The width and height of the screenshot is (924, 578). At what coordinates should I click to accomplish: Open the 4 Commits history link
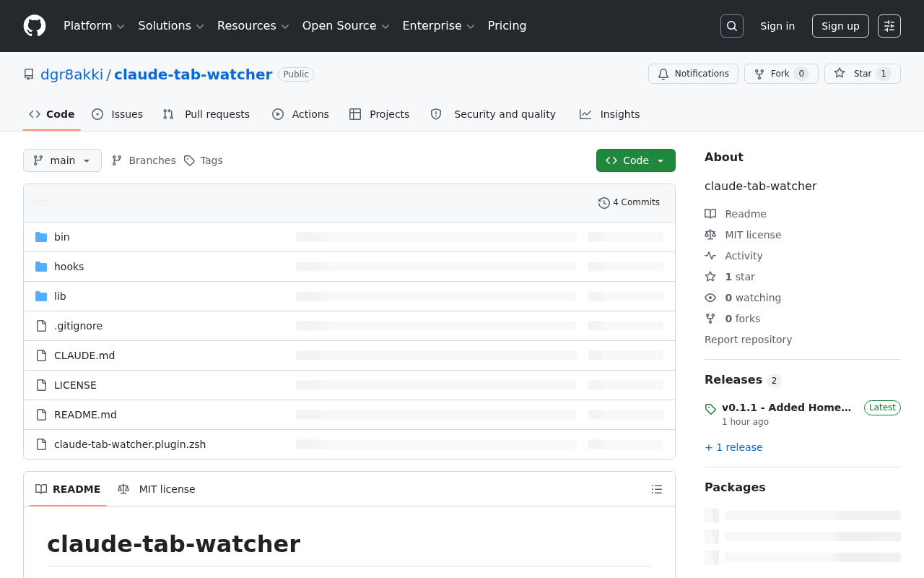[629, 203]
